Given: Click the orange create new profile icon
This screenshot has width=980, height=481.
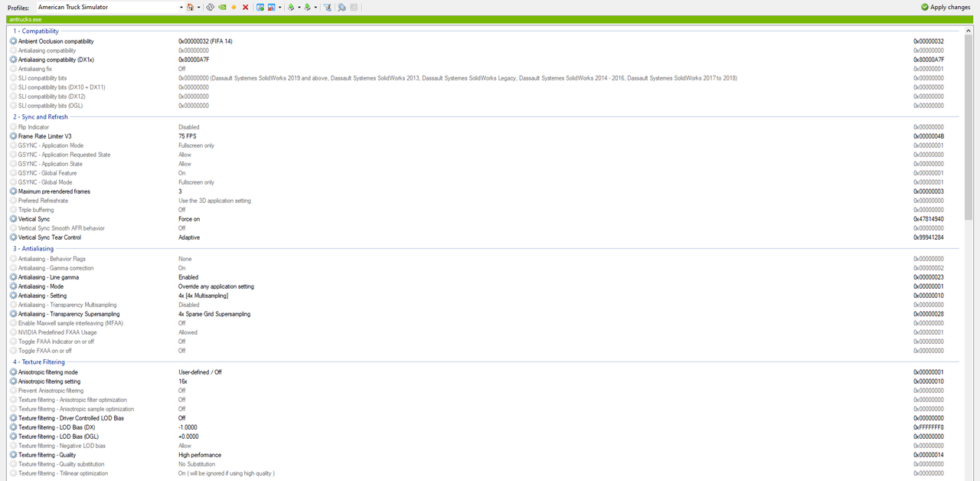Looking at the screenshot, I should 234,7.
